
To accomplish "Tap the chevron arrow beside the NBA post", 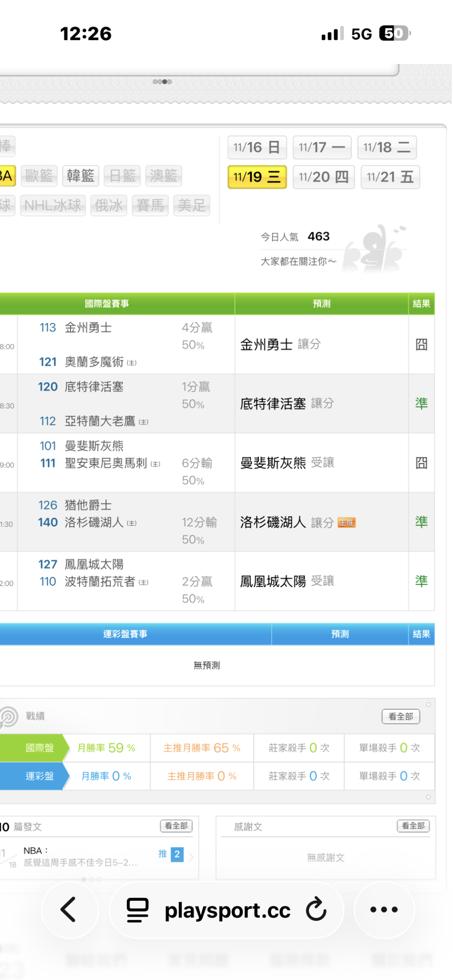I will pos(191,857).
